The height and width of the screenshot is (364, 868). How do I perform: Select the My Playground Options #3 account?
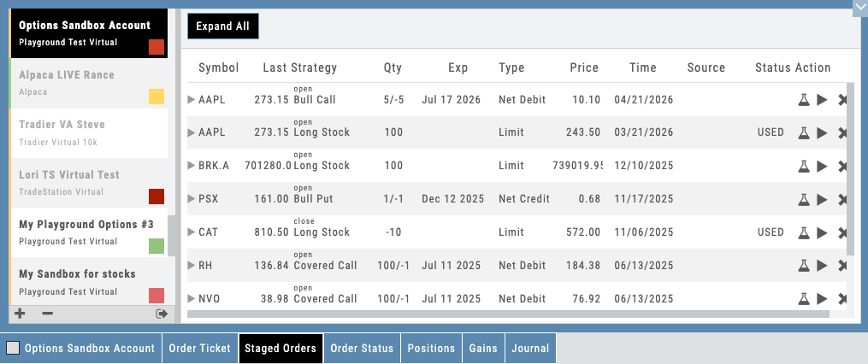click(x=86, y=232)
